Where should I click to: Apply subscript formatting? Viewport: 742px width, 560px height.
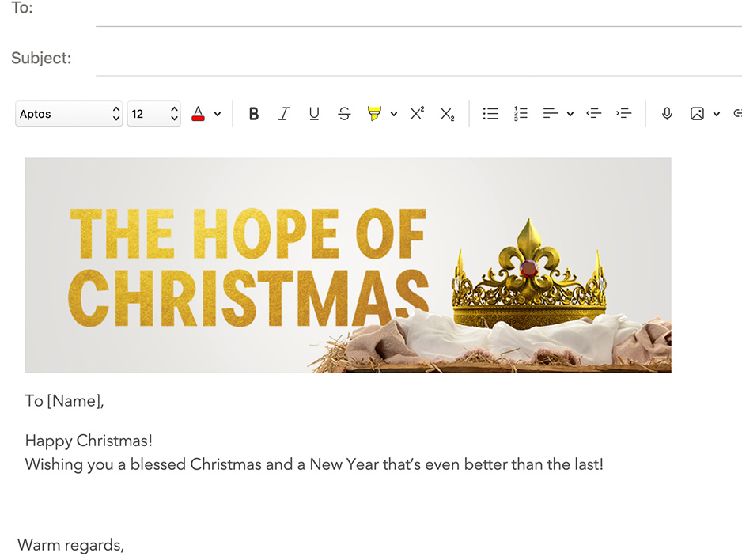[447, 114]
